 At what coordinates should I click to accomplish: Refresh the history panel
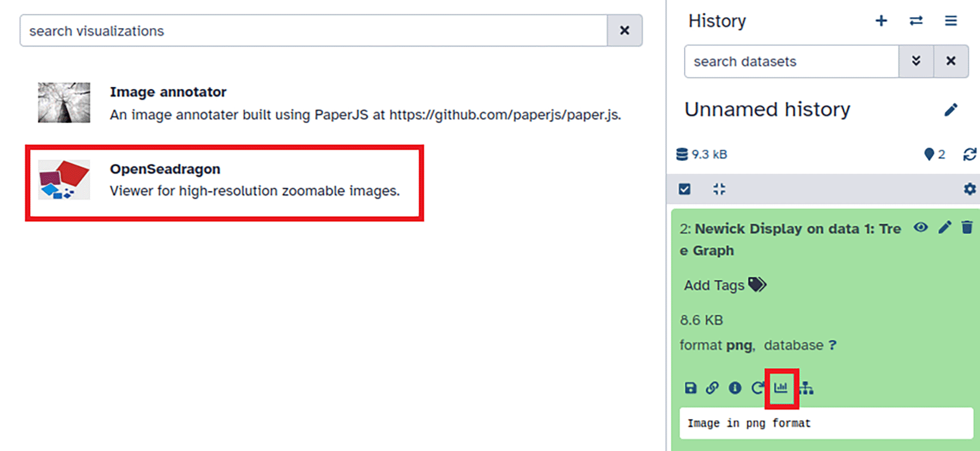tap(970, 154)
